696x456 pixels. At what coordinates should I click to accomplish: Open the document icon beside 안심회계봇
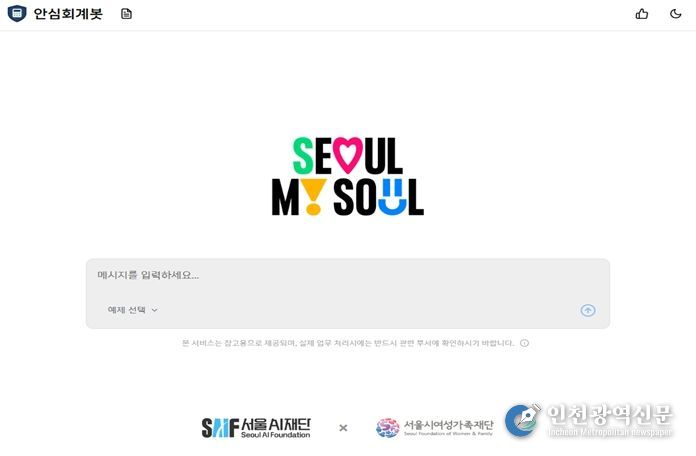pyautogui.click(x=127, y=14)
